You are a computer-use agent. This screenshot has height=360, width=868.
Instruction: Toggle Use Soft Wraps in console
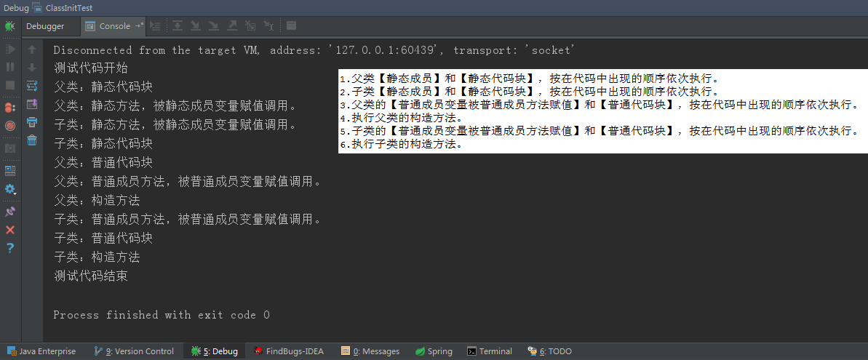[32, 86]
